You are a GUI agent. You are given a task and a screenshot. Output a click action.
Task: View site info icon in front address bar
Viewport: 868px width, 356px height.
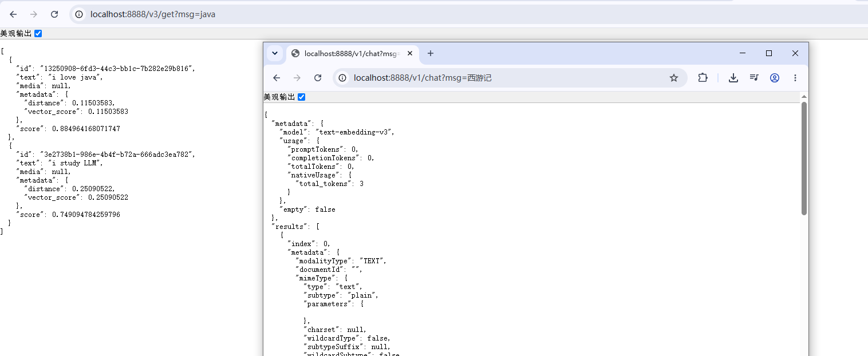(343, 78)
